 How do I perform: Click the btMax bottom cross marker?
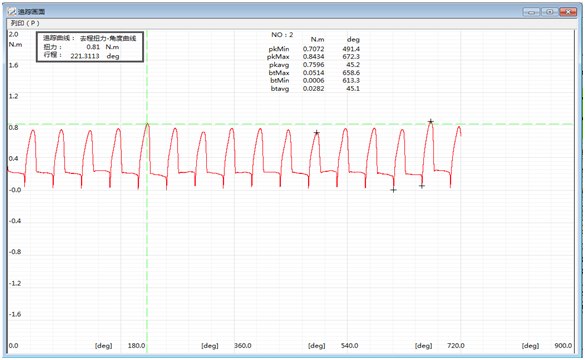tap(422, 186)
